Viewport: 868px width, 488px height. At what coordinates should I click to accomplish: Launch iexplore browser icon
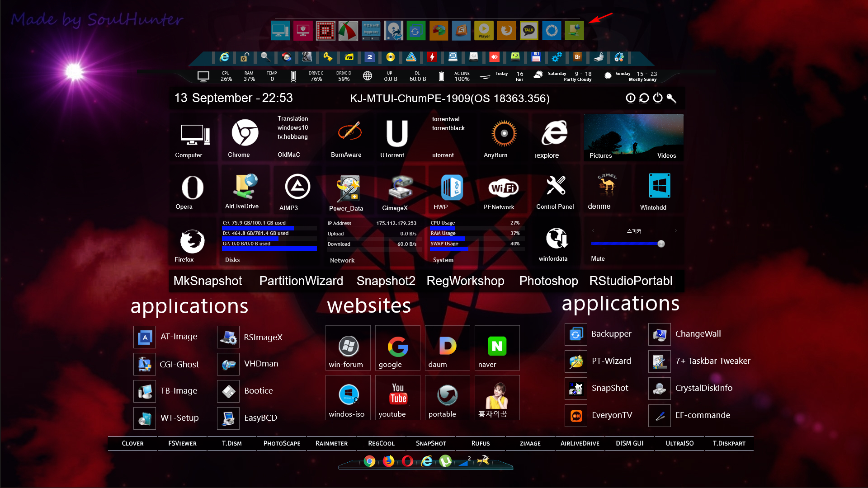point(554,132)
